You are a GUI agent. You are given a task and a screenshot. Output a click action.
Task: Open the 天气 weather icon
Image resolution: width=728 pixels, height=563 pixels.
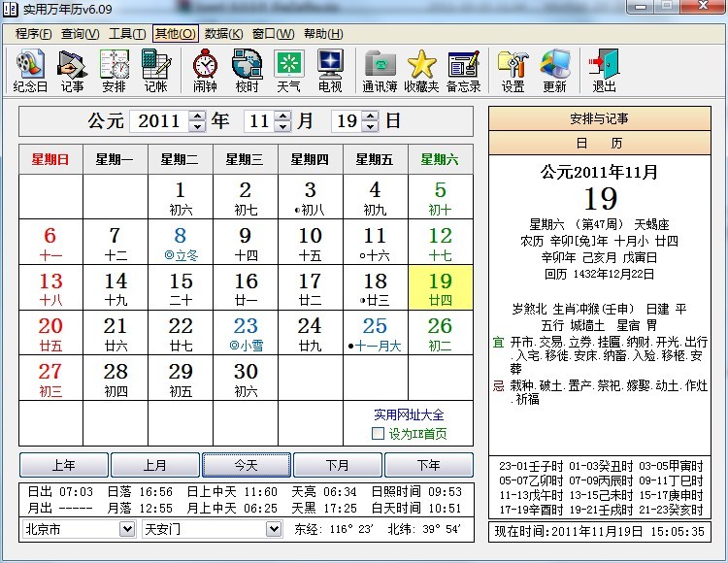click(288, 70)
